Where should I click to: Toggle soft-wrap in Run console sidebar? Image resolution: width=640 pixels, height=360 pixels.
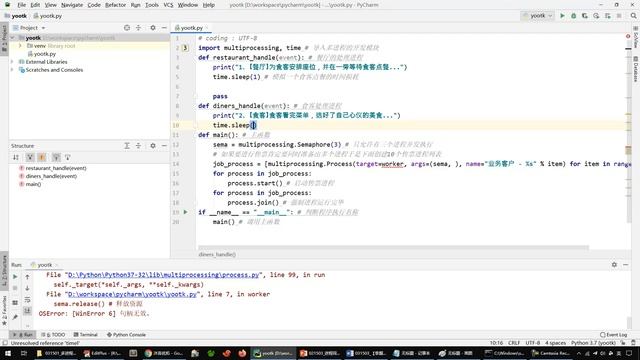point(27,300)
